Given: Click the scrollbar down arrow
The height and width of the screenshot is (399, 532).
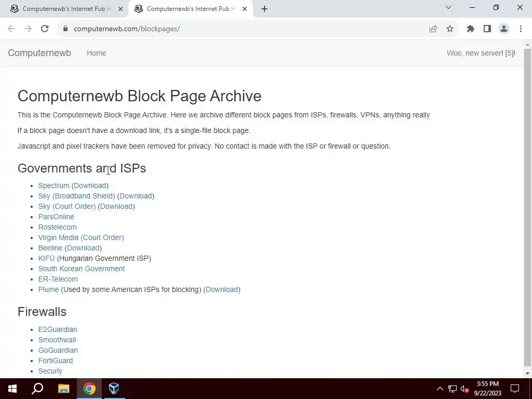Looking at the screenshot, I should [528, 374].
